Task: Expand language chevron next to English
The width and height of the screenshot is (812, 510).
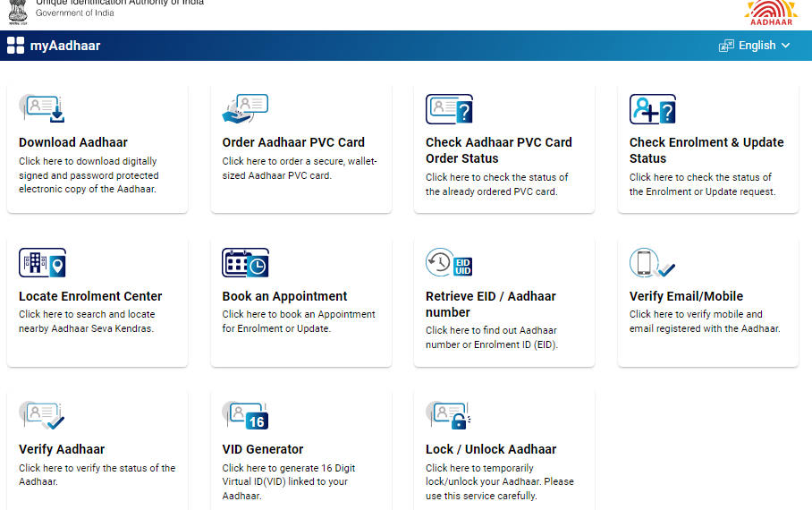Action: [x=785, y=46]
